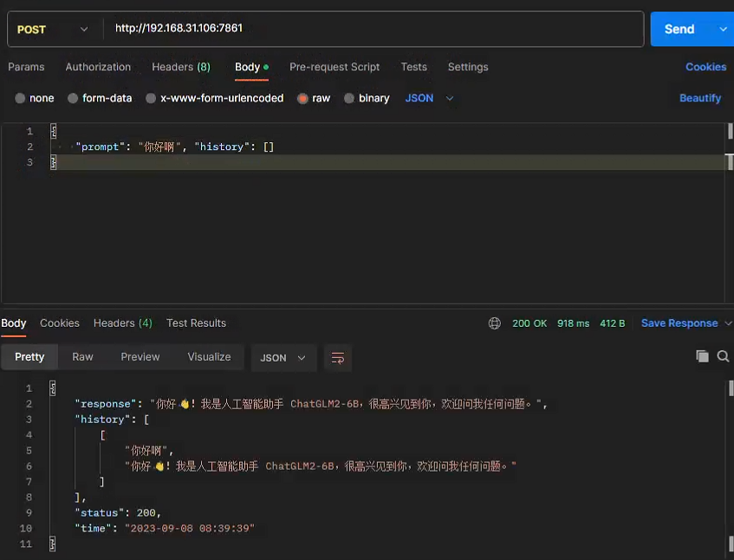This screenshot has height=560, width=734.
Task: Open the POST method dropdown
Action: click(54, 29)
